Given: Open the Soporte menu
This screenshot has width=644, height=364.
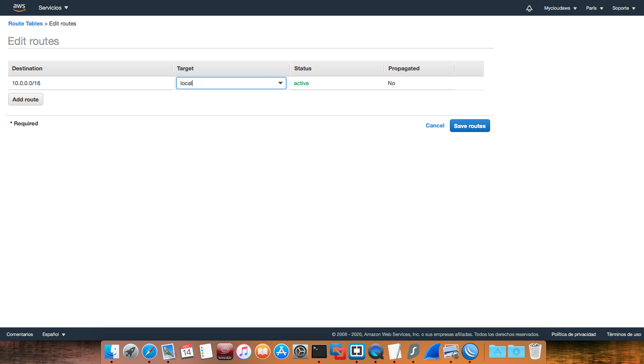Looking at the screenshot, I should (x=623, y=8).
